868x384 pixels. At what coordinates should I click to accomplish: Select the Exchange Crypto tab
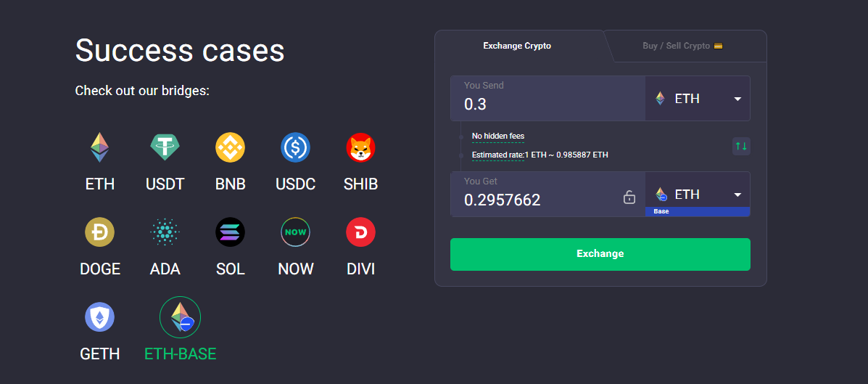[x=517, y=46]
